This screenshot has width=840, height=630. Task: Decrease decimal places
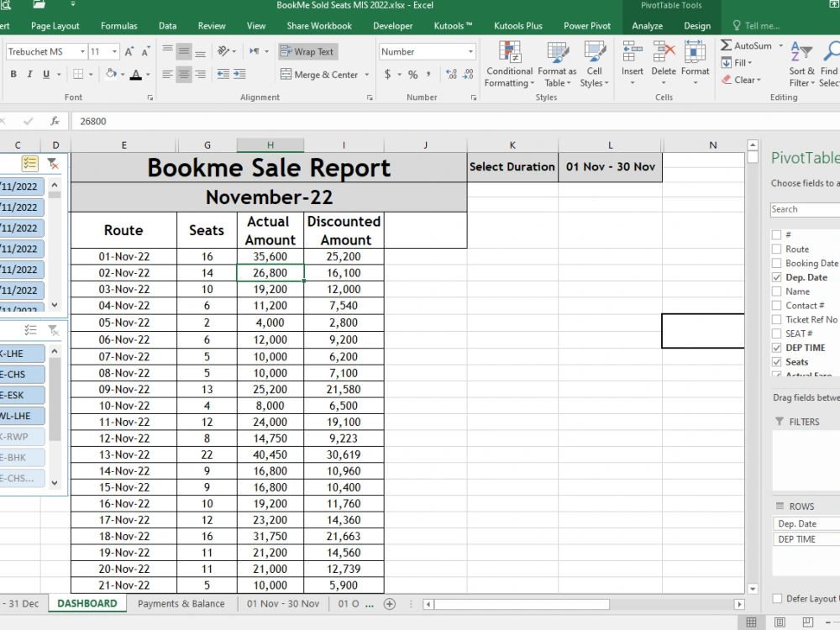click(468, 75)
